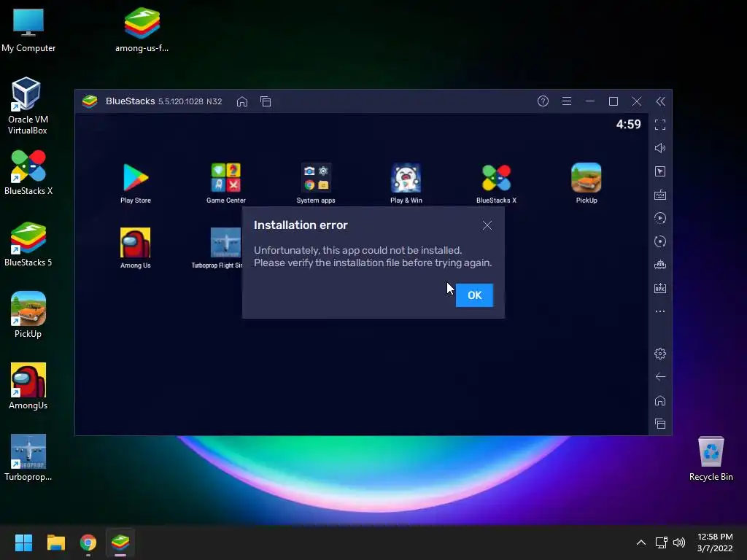Open BlueStacks X app inside the emulator
Image resolution: width=747 pixels, height=560 pixels.
tap(496, 183)
